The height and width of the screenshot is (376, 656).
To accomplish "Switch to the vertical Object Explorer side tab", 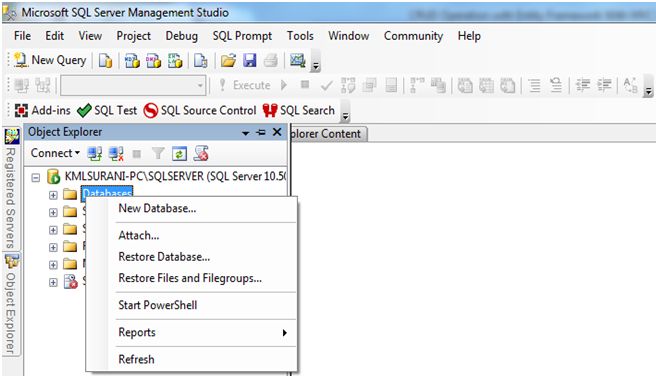I will coord(11,304).
